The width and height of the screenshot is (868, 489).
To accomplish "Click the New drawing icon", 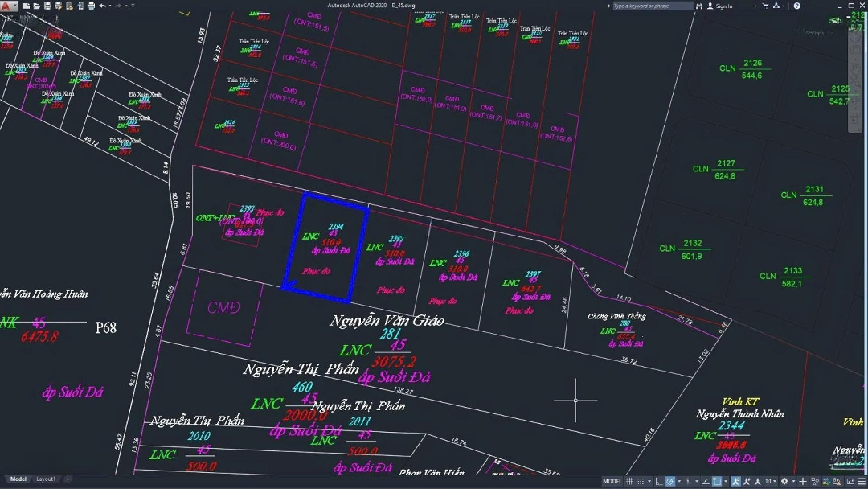I will point(27,6).
